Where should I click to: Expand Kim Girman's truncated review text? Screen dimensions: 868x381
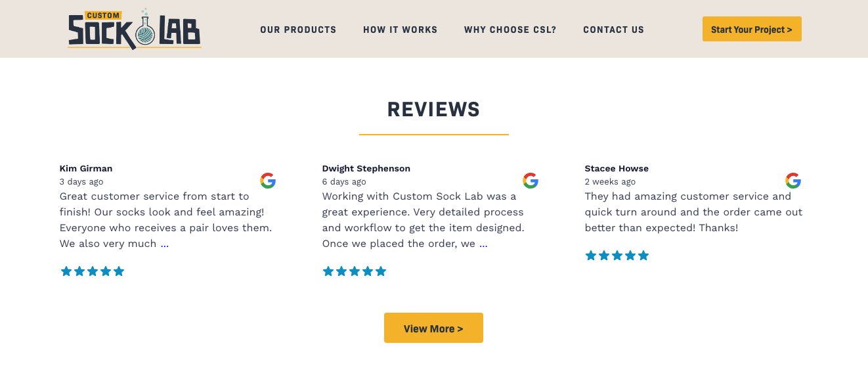point(165,244)
